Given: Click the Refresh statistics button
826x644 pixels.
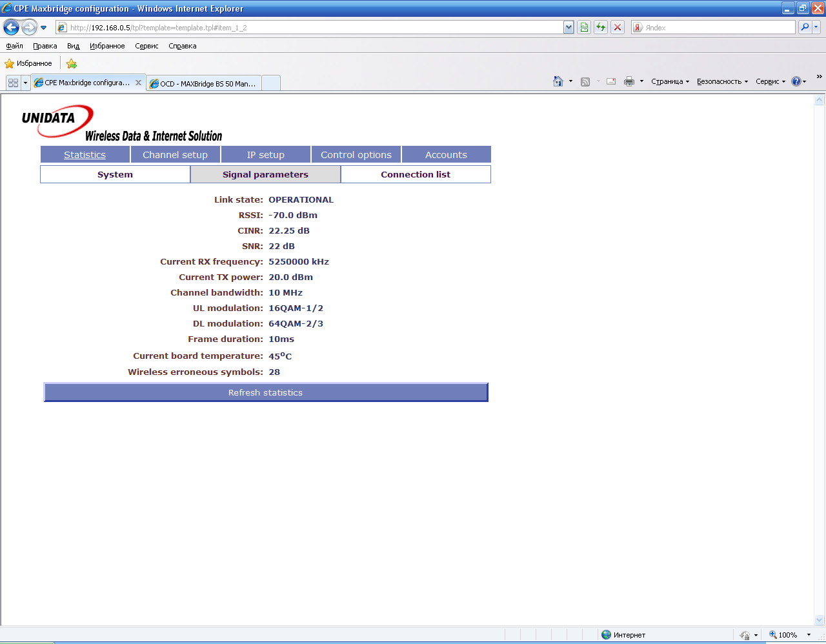Looking at the screenshot, I should 266,392.
